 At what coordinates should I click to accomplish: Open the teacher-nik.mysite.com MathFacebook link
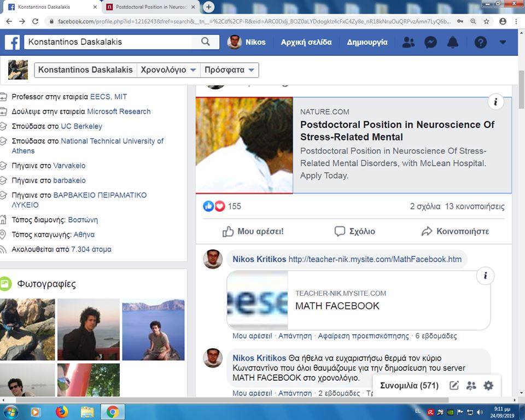(x=375, y=259)
